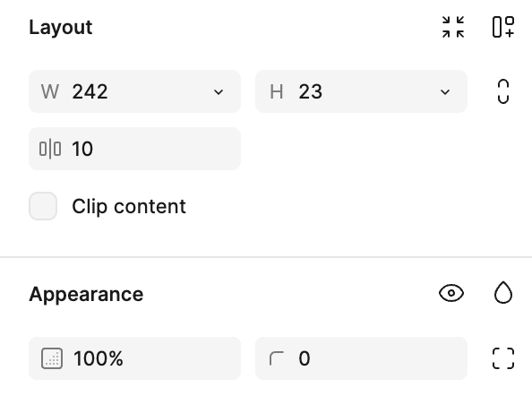Click the opacity 100% field
The width and height of the screenshot is (532, 396).
pyautogui.click(x=134, y=358)
